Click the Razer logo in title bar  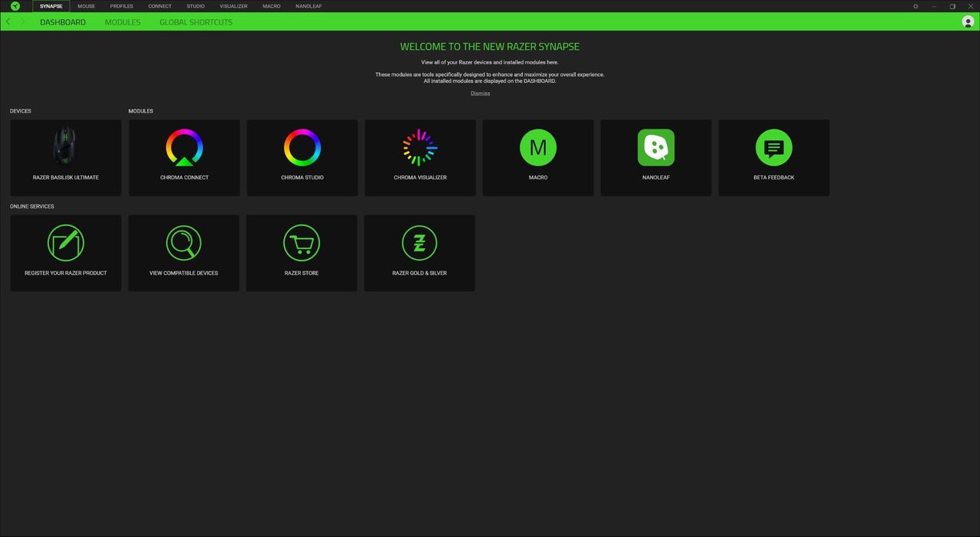tap(15, 6)
